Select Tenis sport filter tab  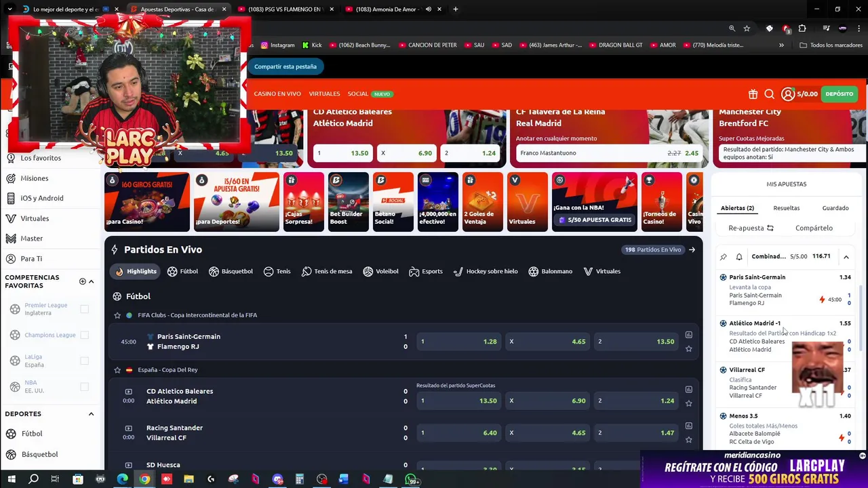pos(277,271)
